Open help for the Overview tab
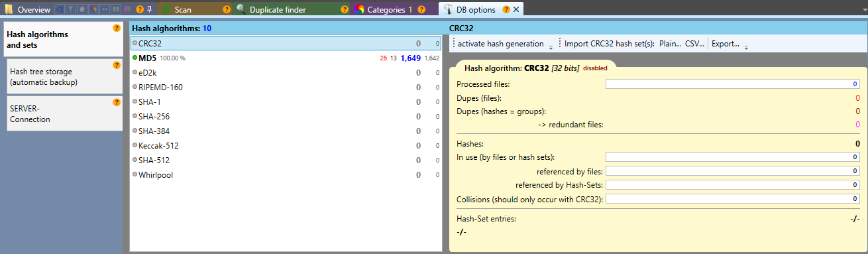 pyautogui.click(x=139, y=10)
